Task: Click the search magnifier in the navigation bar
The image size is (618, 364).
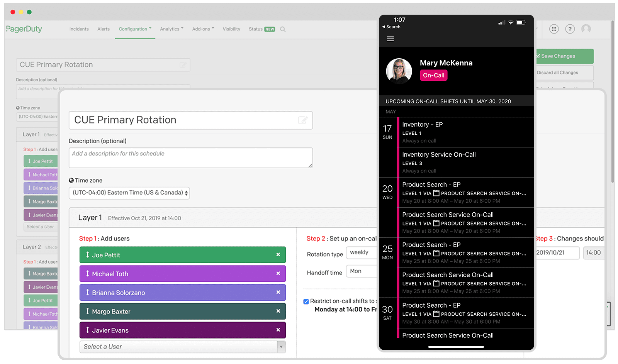Action: tap(283, 29)
